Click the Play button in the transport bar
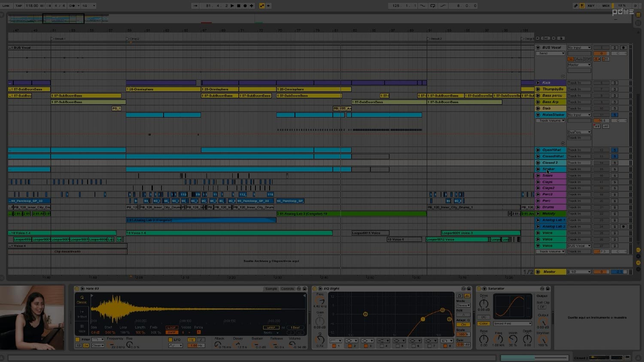Screen dimensions: 644x362 [232, 6]
